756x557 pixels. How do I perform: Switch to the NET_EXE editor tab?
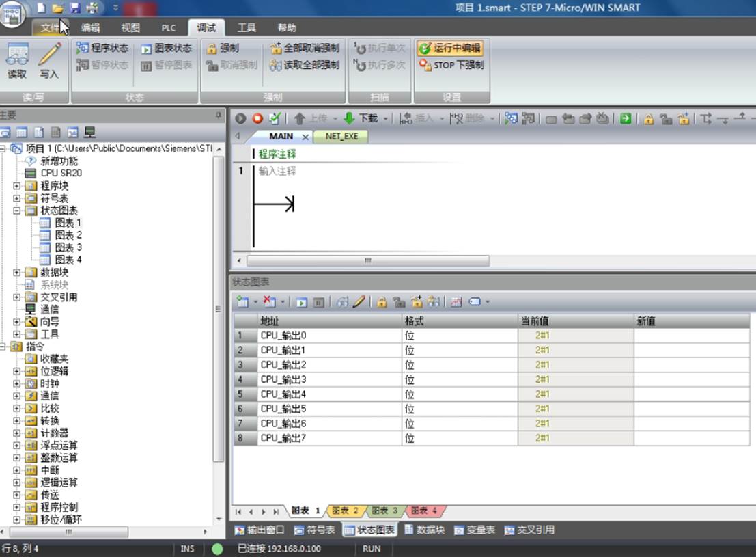pos(341,137)
